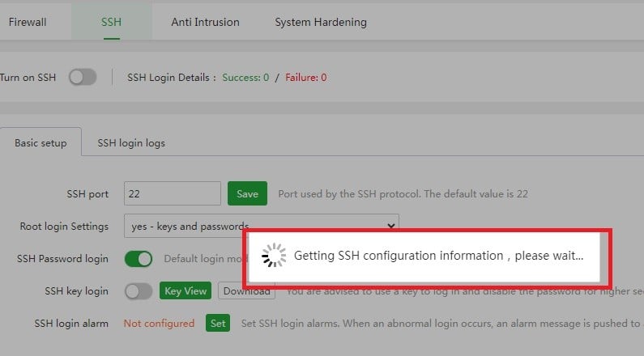The width and height of the screenshot is (644, 356).
Task: Select the SSH tab
Action: (x=111, y=22)
